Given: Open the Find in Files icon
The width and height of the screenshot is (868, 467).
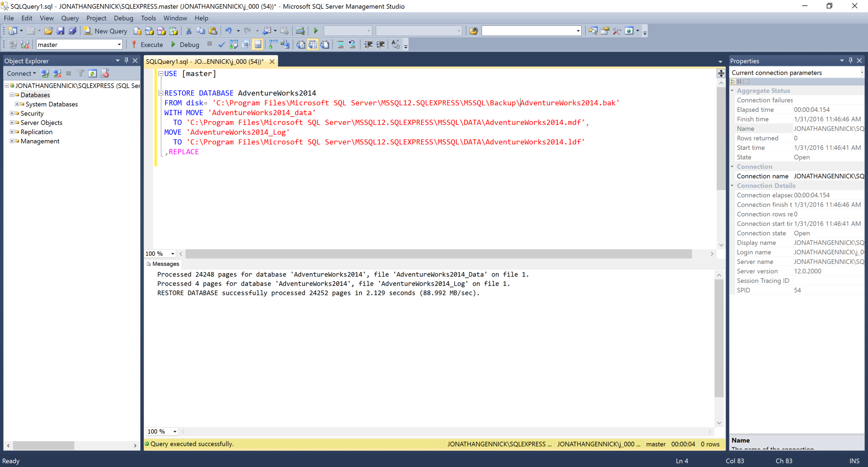Looking at the screenshot, I should [473, 31].
